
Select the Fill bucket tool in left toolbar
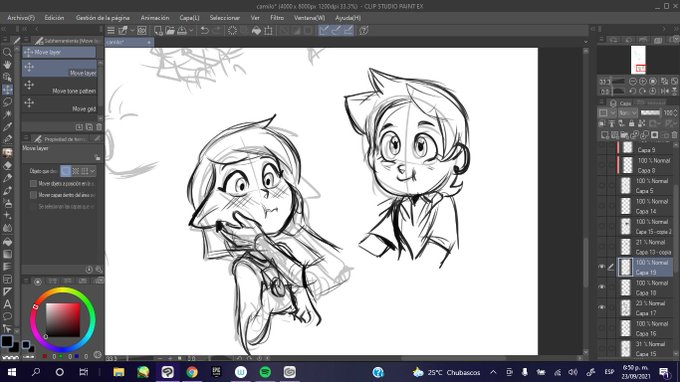7,242
